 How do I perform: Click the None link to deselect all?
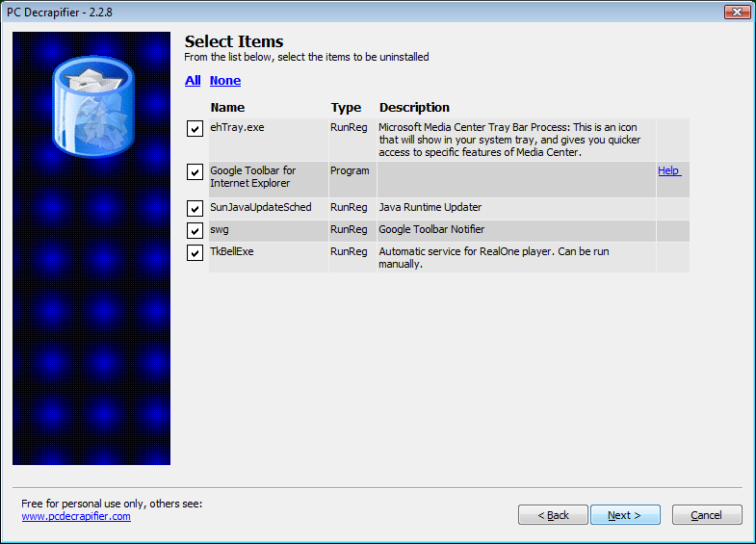pyautogui.click(x=225, y=81)
